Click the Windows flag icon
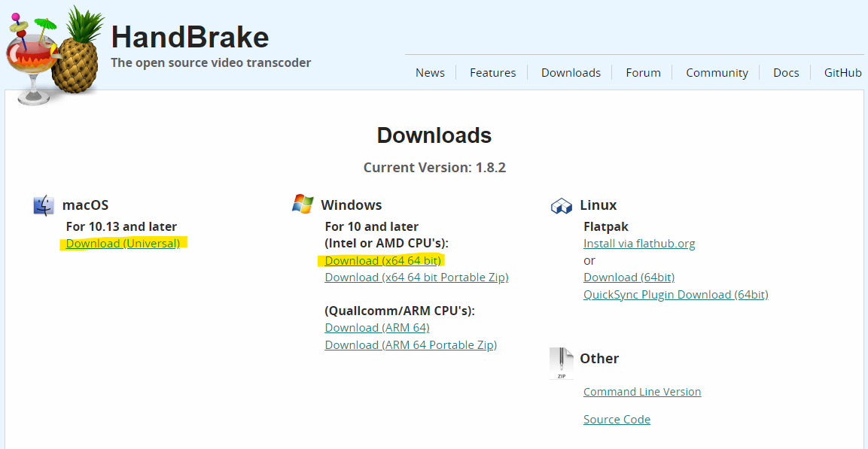Viewport: 868px width, 449px height. tap(303, 204)
